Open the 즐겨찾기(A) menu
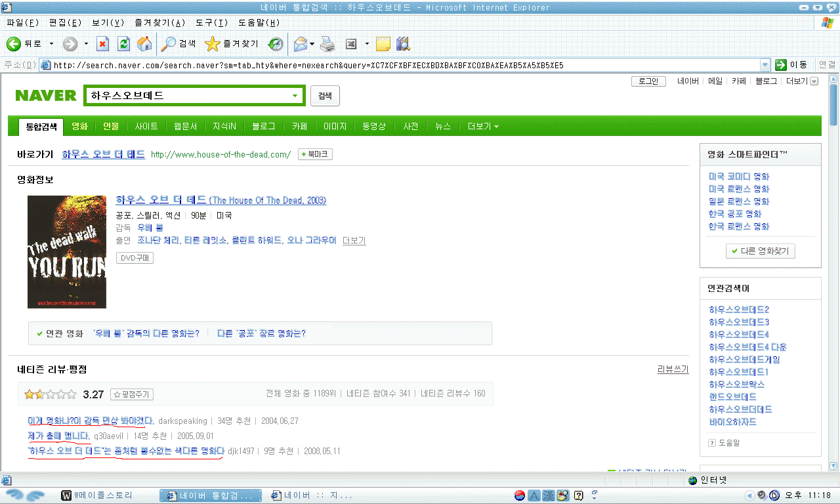 (x=159, y=23)
